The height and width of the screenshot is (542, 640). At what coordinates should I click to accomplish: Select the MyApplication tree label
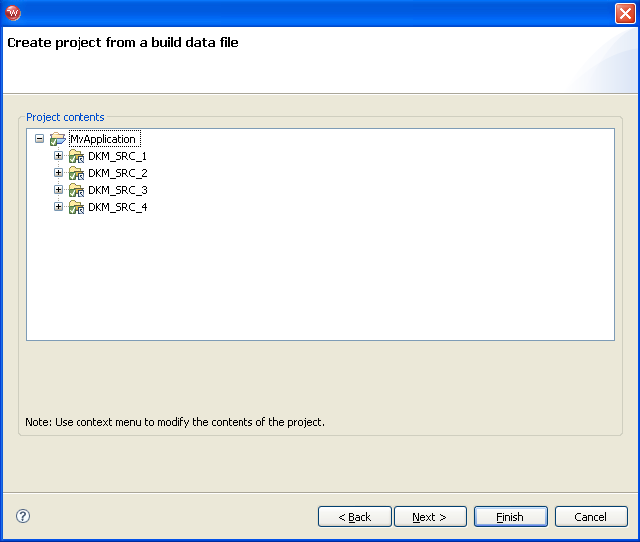pyautogui.click(x=104, y=139)
